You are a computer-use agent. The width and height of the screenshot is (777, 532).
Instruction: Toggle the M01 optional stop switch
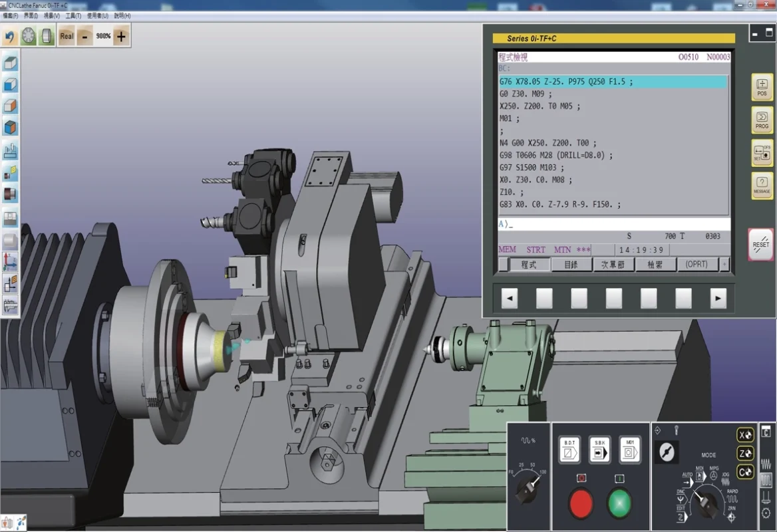629,450
